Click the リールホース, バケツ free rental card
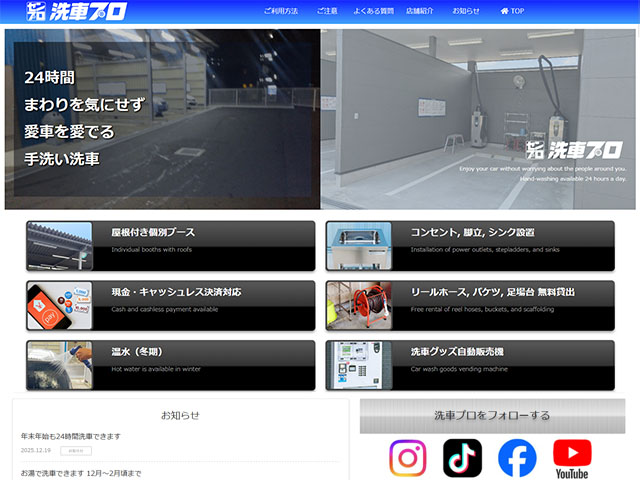Image resolution: width=640 pixels, height=480 pixels. pyautogui.click(x=470, y=305)
